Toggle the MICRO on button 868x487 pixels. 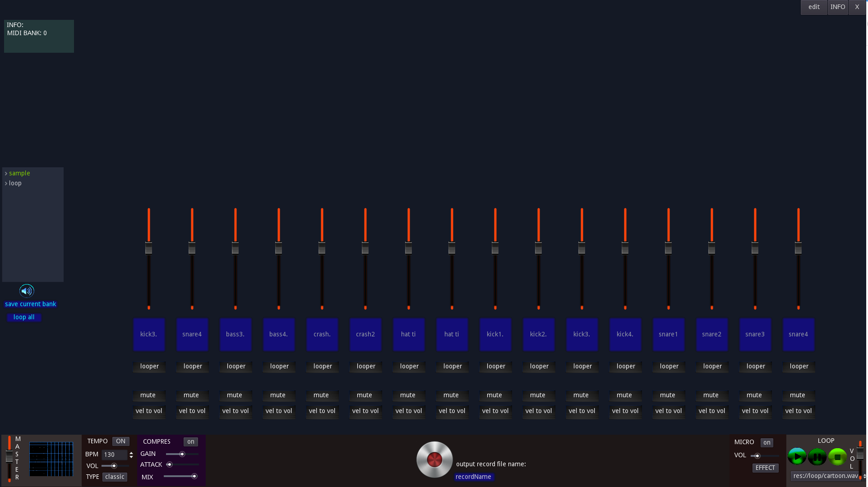click(x=766, y=443)
